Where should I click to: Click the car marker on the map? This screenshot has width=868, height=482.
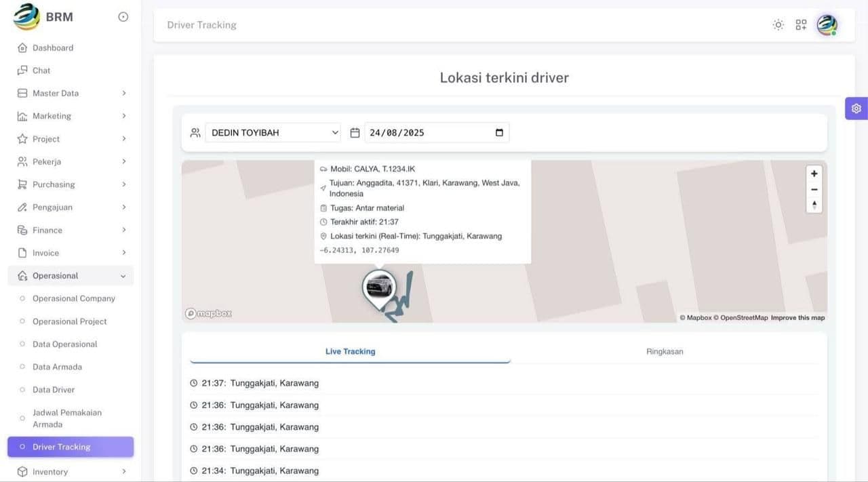tap(379, 288)
